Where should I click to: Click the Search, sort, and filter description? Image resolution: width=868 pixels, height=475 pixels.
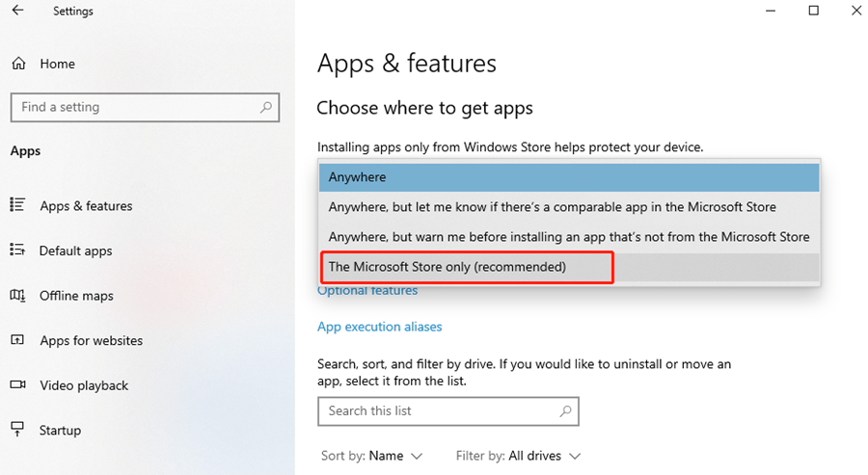[x=525, y=372]
